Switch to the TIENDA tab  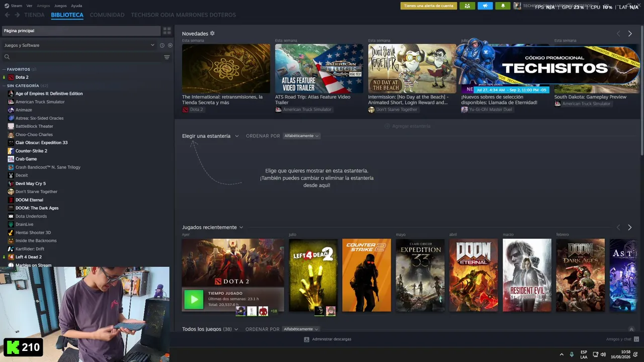click(34, 15)
